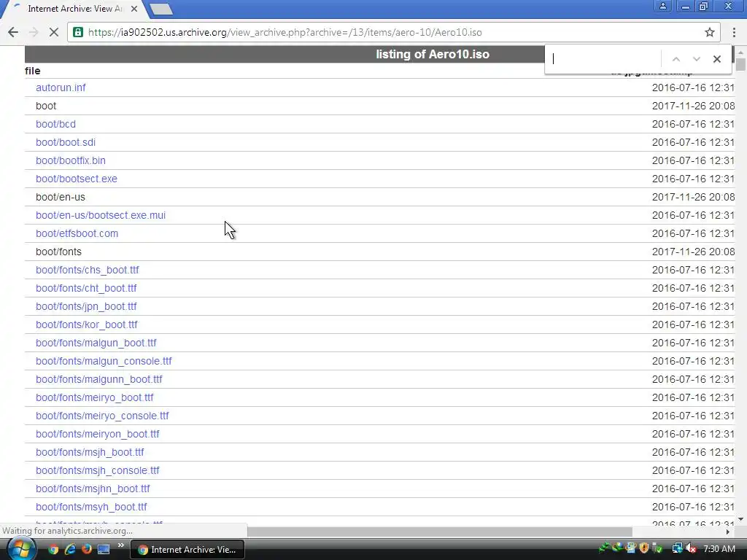747x560 pixels.
Task: Click autorun.inf timestamp 2016-07-16 12:31
Action: click(693, 87)
